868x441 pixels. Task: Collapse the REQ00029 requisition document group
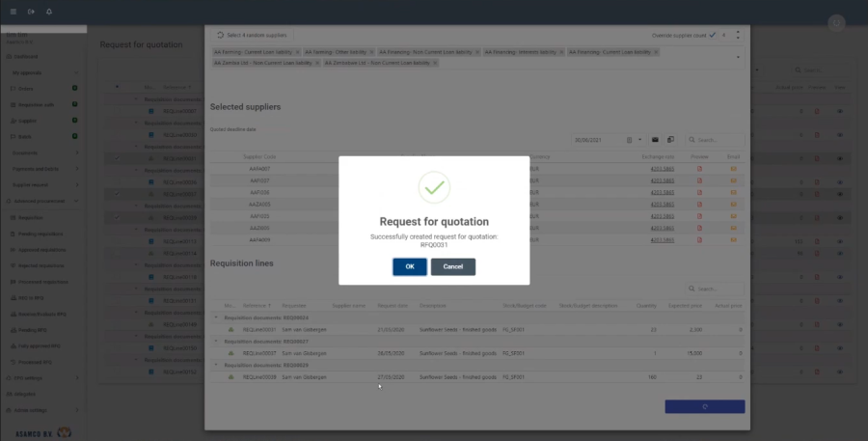pos(216,365)
